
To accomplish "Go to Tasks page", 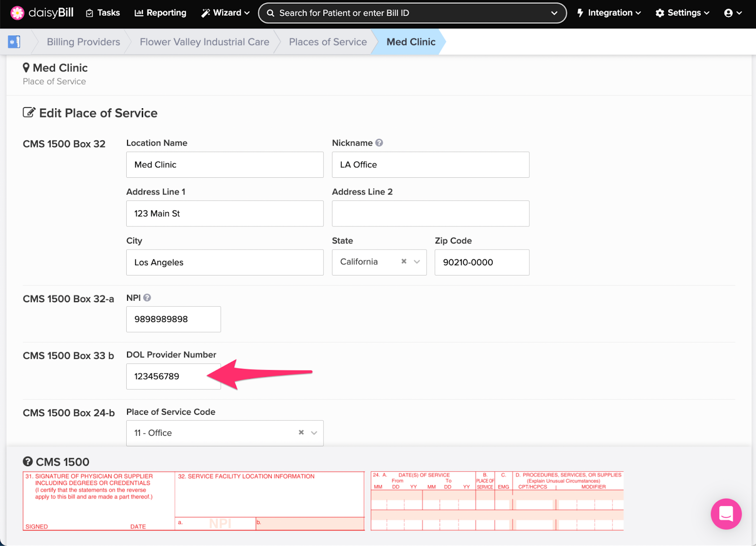I will pos(103,13).
